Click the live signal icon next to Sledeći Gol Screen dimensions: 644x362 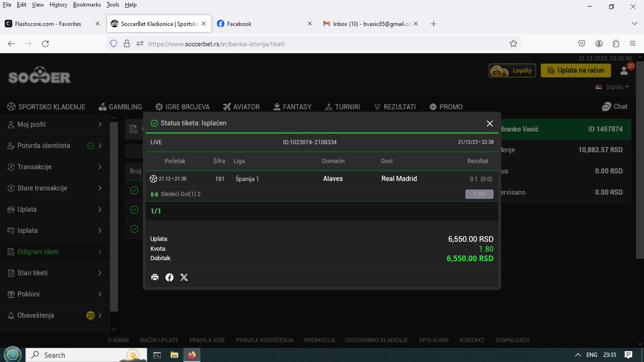tap(155, 194)
